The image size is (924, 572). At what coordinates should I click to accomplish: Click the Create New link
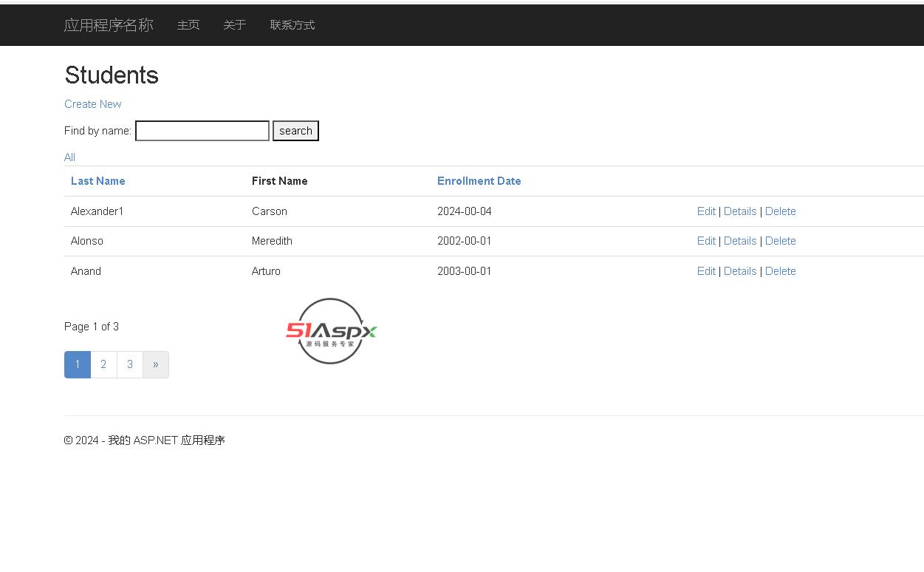tap(92, 104)
